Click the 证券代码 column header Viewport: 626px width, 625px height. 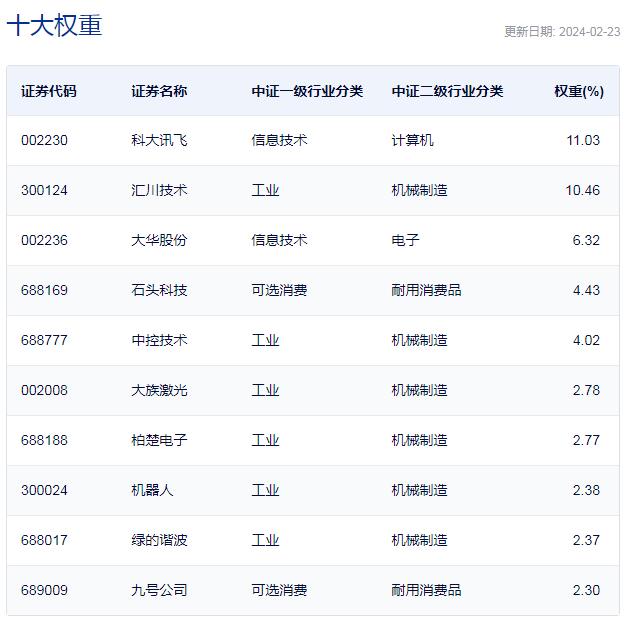click(49, 91)
